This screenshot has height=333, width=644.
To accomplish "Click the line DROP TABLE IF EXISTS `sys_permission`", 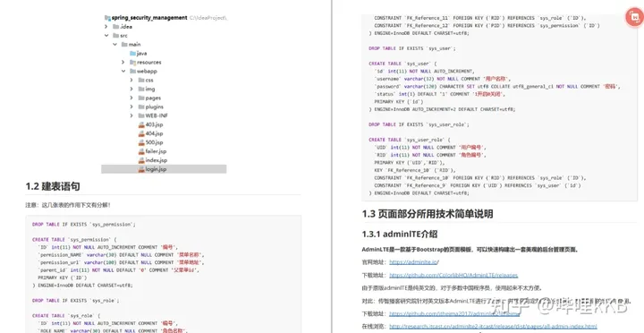I will coord(84,225).
